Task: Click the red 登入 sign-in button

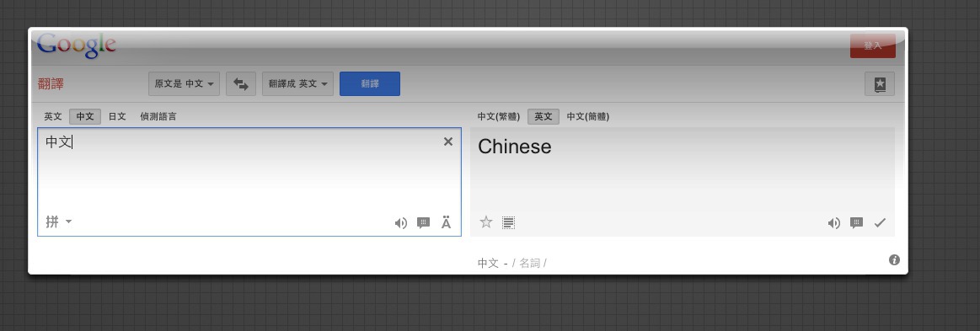Action: [872, 45]
